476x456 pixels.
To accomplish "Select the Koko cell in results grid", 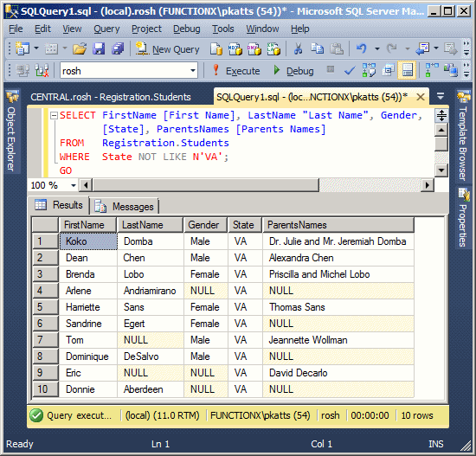I will click(x=88, y=241).
